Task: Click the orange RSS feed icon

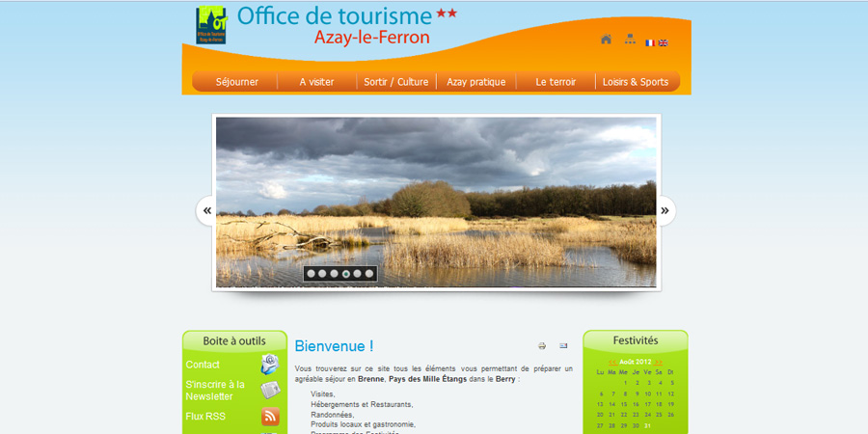Action: [x=270, y=417]
